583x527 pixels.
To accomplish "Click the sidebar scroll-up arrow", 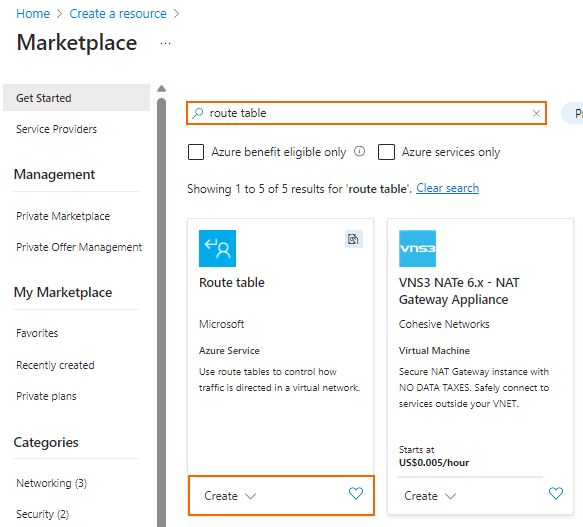I will [x=161, y=89].
